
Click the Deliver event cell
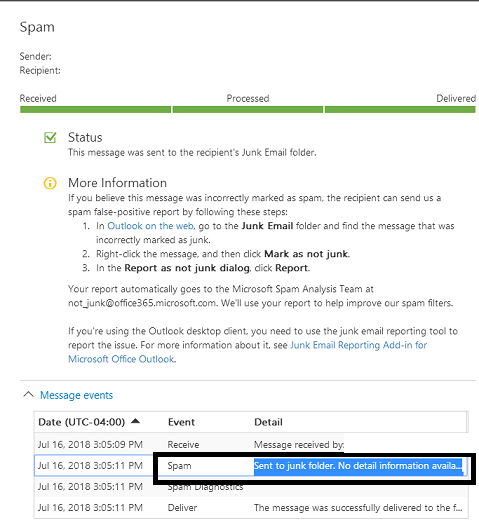182,508
